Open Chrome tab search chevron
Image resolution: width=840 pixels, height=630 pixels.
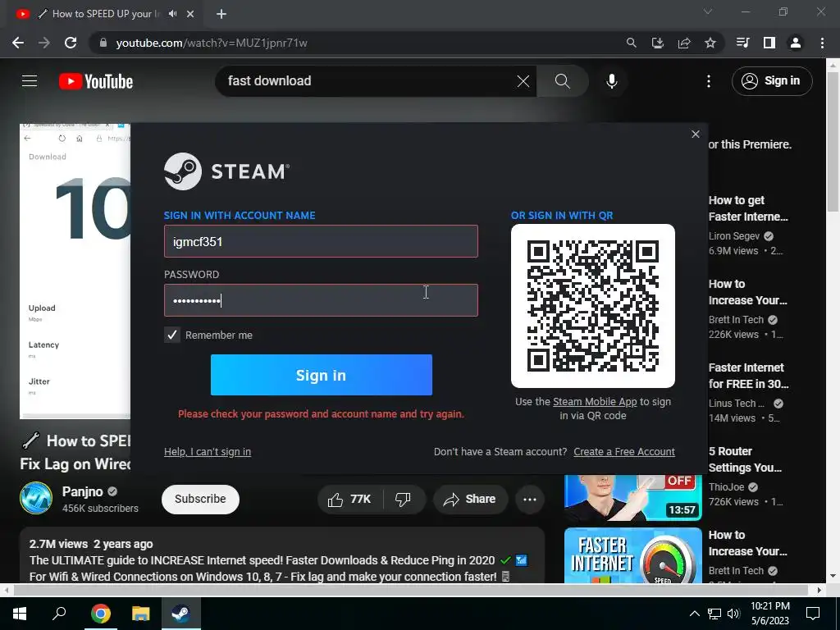point(708,11)
